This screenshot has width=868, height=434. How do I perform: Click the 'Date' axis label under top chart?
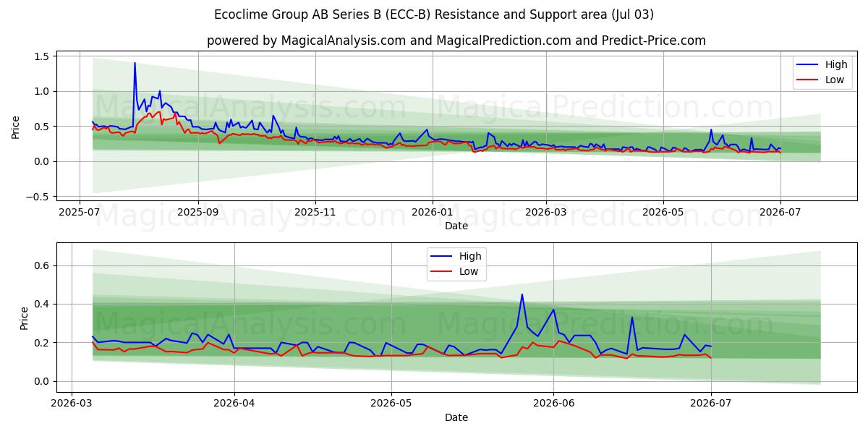[456, 226]
